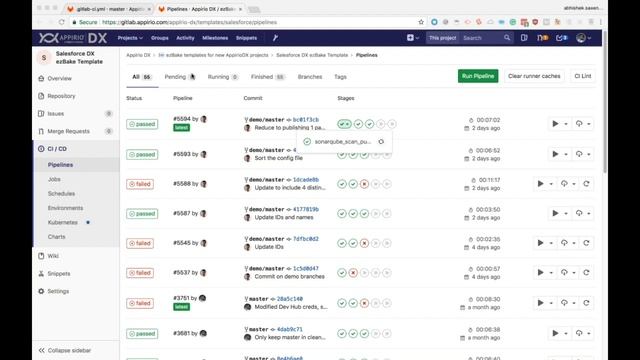Retry failed pipeline #5537
Viewport: 640px width, 360px height.
(x=587, y=272)
